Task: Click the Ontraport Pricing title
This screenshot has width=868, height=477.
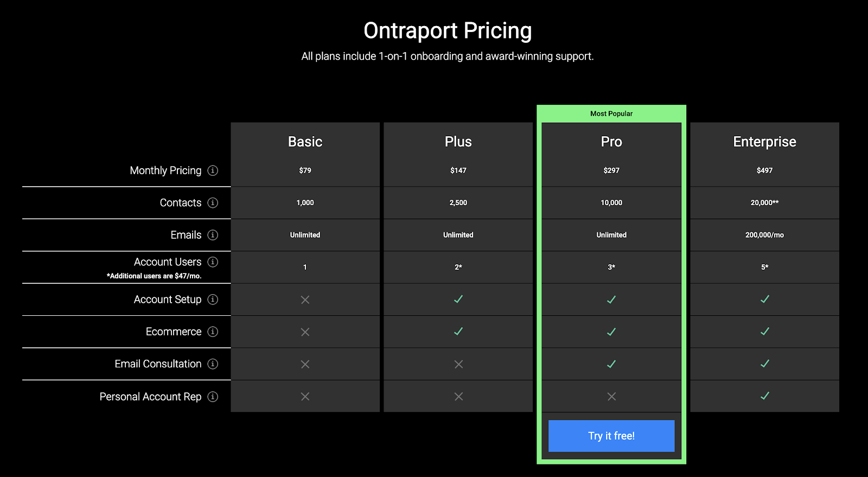Action: click(448, 31)
